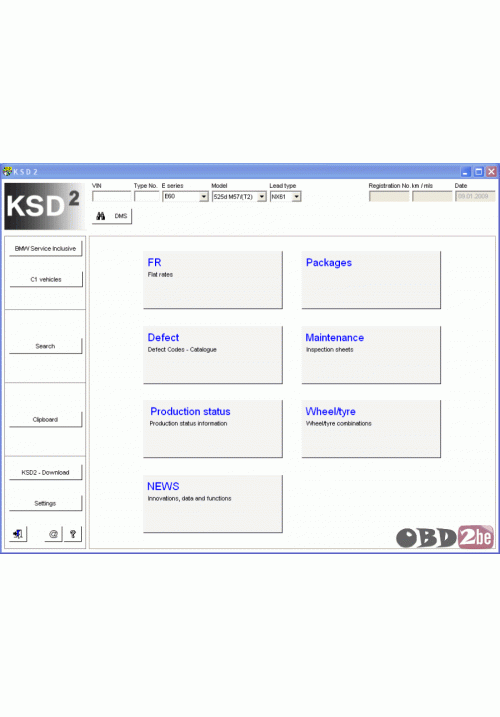
Task: Open the FR Flat rates tile
Action: pyautogui.click(x=213, y=279)
